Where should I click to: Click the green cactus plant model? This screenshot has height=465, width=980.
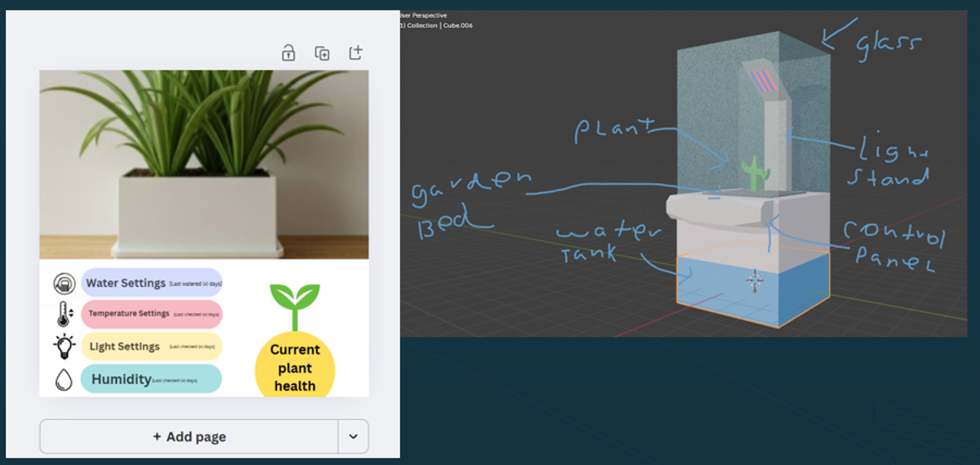click(755, 173)
